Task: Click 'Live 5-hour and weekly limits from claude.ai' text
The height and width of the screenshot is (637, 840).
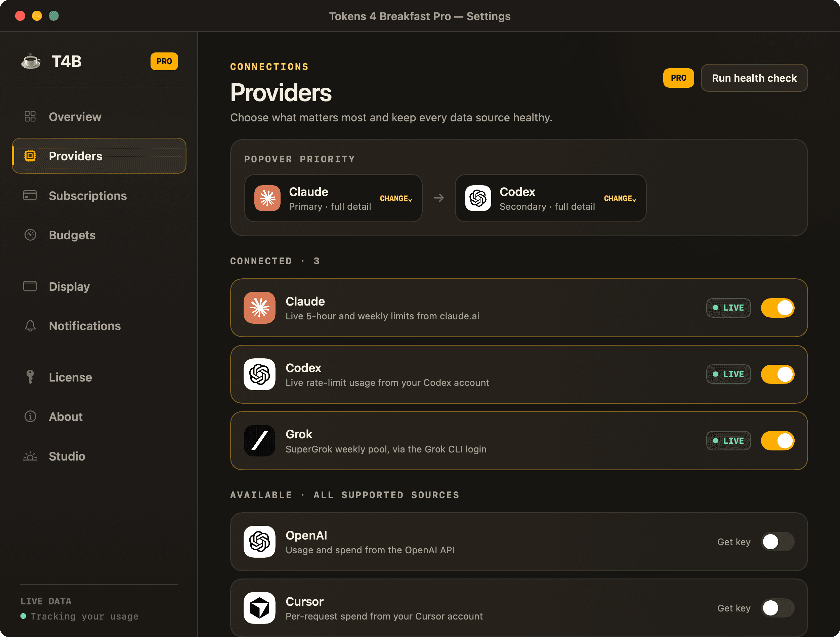Action: click(382, 316)
